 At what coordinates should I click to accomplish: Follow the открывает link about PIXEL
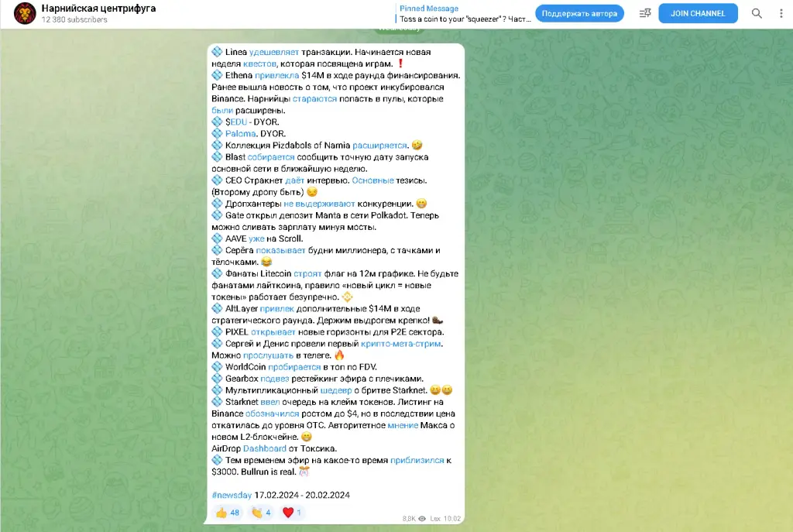[x=273, y=332]
